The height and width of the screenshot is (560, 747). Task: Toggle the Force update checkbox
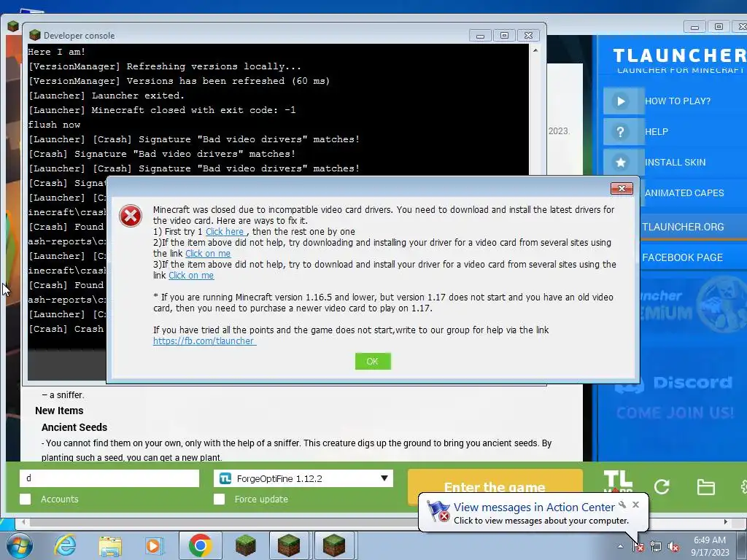point(219,499)
